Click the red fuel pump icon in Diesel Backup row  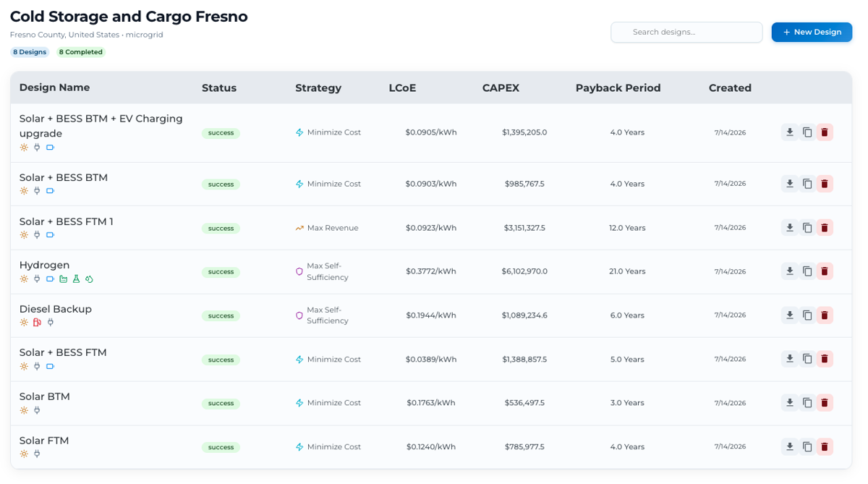37,323
